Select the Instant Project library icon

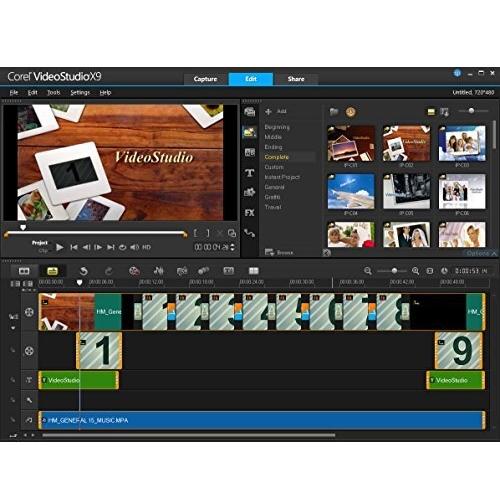[x=250, y=132]
